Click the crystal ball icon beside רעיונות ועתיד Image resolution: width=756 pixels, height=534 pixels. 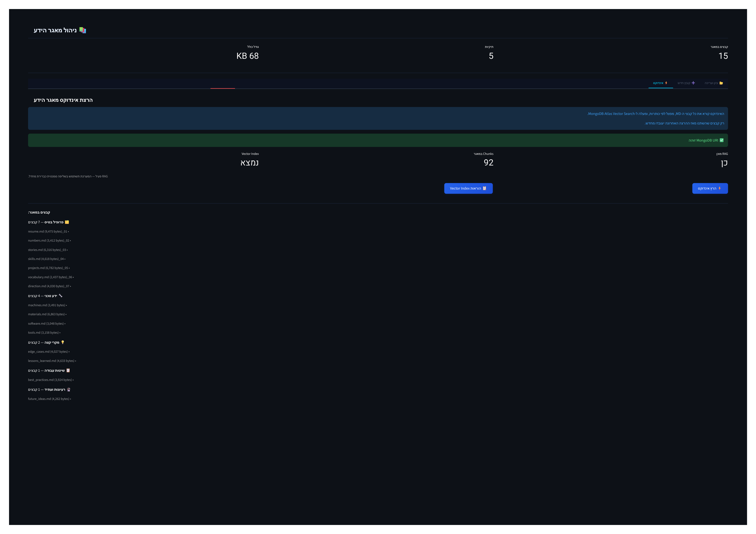68,389
